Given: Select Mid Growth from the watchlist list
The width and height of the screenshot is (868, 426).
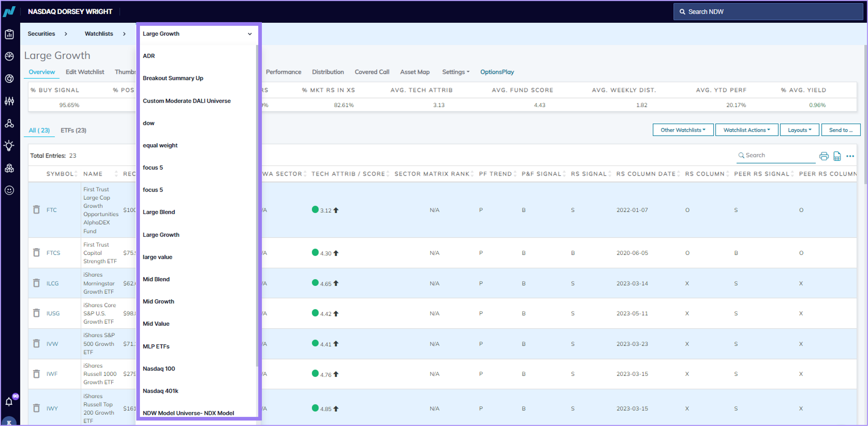Looking at the screenshot, I should (x=158, y=301).
